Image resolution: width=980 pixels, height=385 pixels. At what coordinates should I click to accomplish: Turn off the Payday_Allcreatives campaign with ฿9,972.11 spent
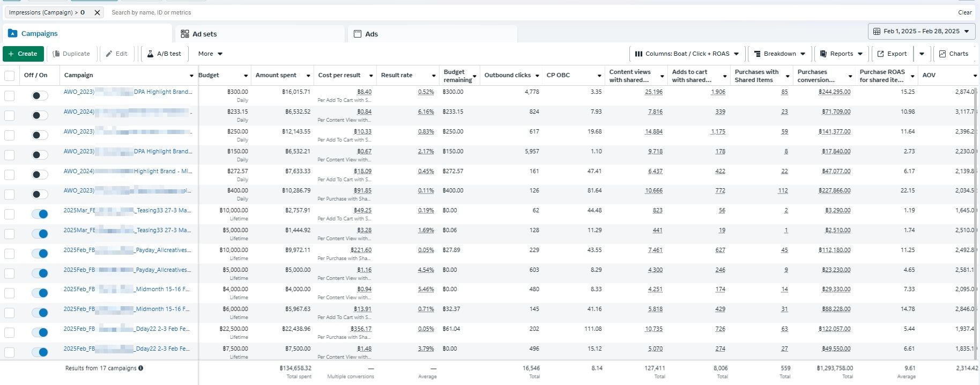40,254
